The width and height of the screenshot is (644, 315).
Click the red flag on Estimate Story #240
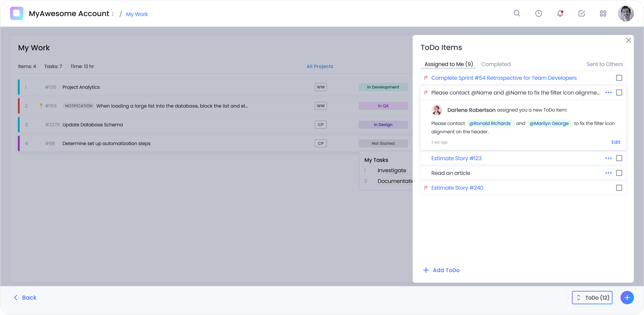click(426, 188)
